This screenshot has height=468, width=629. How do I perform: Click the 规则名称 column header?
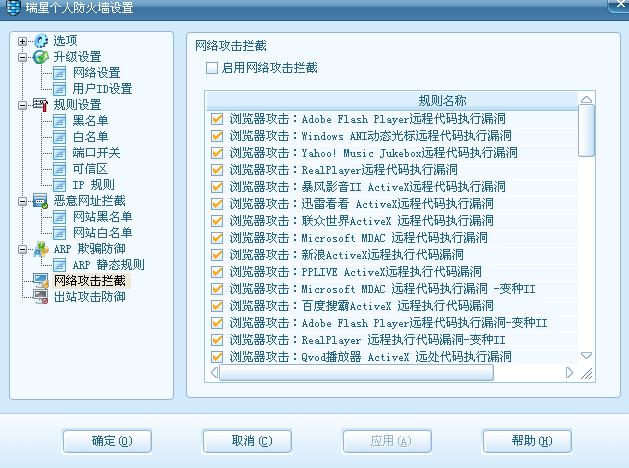[392, 101]
